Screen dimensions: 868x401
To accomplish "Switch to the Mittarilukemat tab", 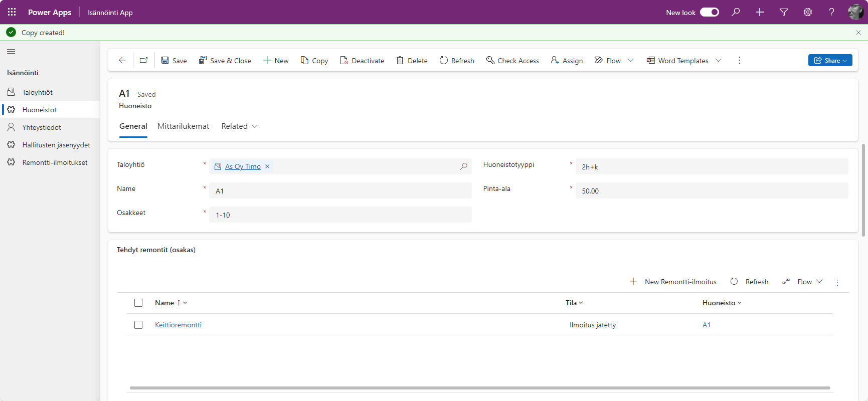I will tap(183, 126).
